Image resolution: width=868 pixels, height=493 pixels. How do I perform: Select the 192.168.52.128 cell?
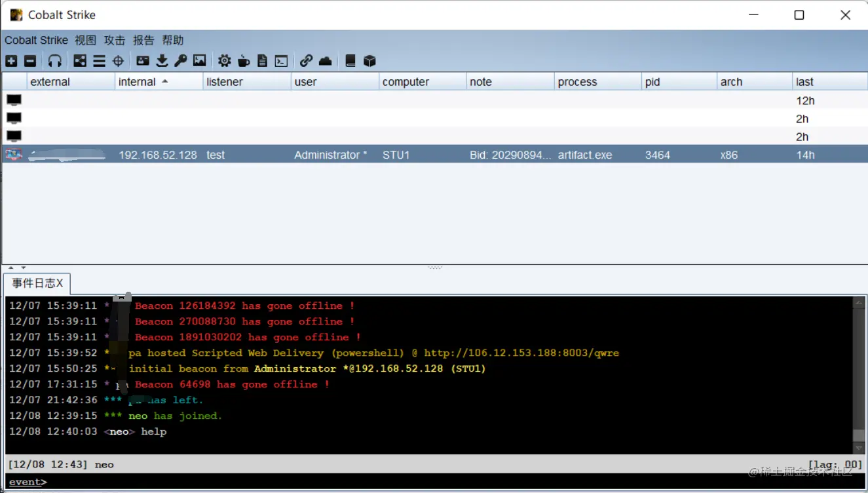(x=158, y=155)
